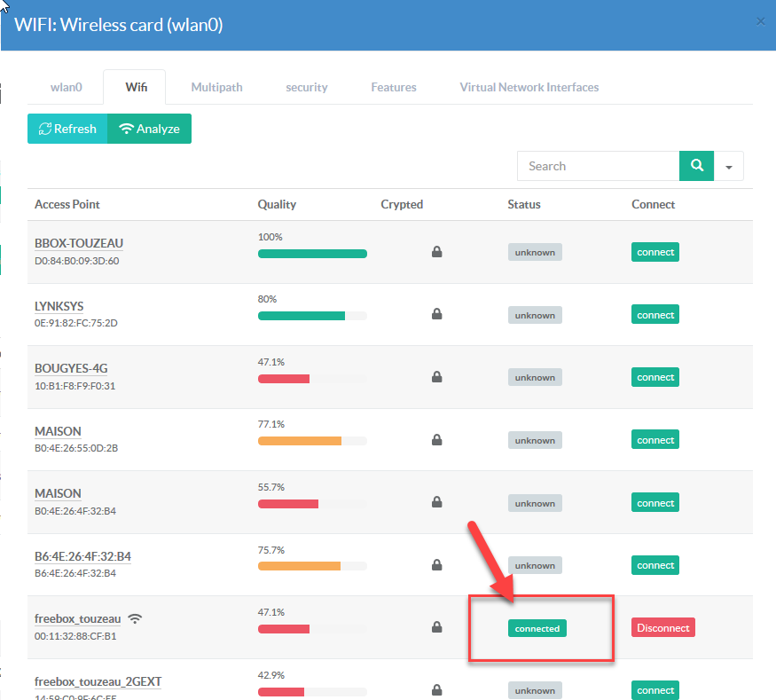Disconnect from freebox_touzeau network
This screenshot has width=776, height=700.
[x=662, y=628]
